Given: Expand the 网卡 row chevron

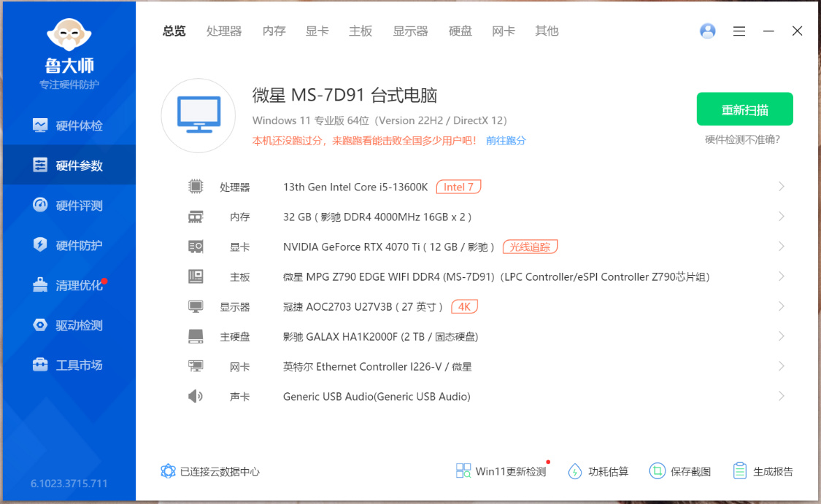Looking at the screenshot, I should [781, 366].
